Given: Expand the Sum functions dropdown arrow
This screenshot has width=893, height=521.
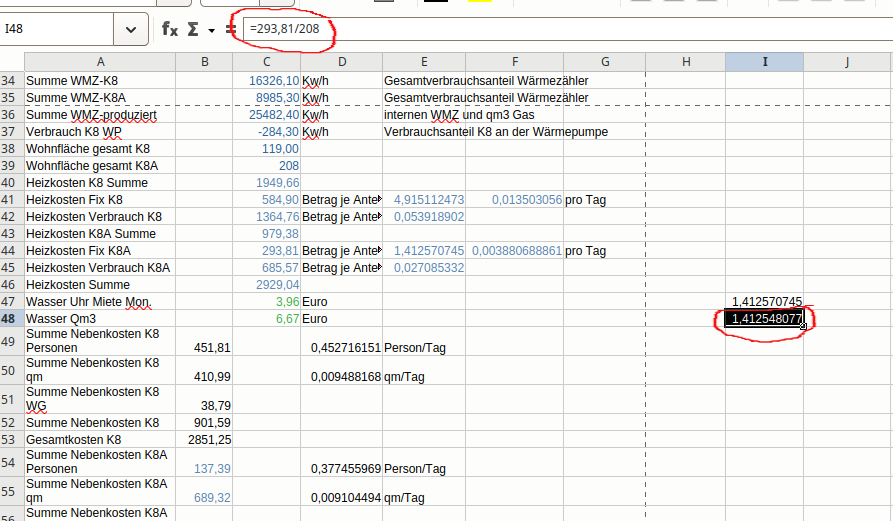Looking at the screenshot, I should [x=211, y=30].
